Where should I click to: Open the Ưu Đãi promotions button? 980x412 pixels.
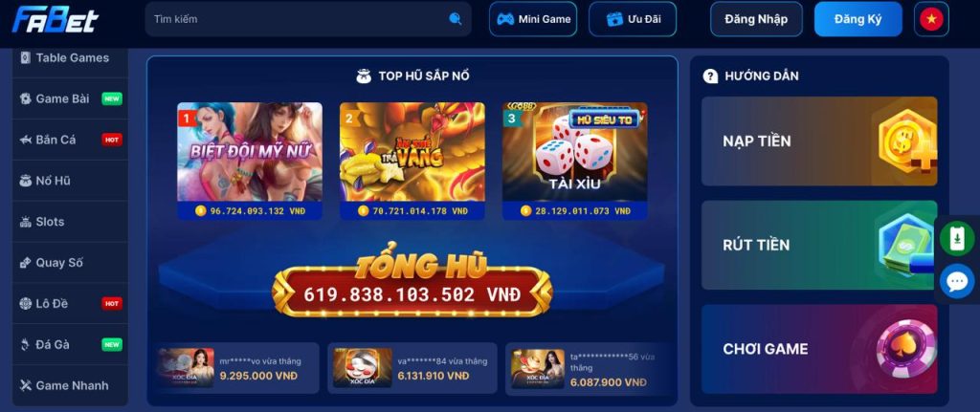634,19
